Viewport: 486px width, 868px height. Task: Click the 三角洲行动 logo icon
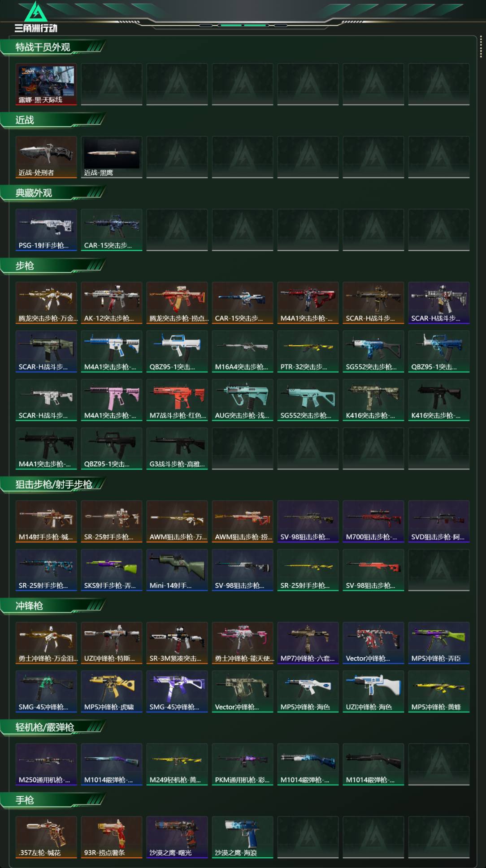click(x=35, y=12)
